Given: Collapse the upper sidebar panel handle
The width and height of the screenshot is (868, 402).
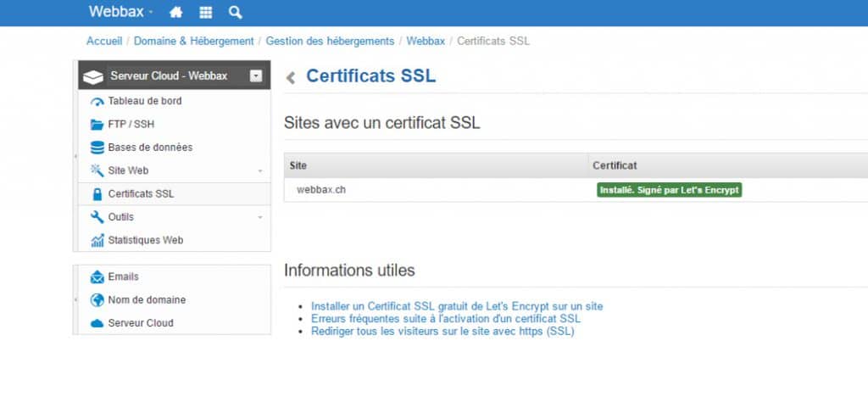Looking at the screenshot, I should pyautogui.click(x=75, y=157).
